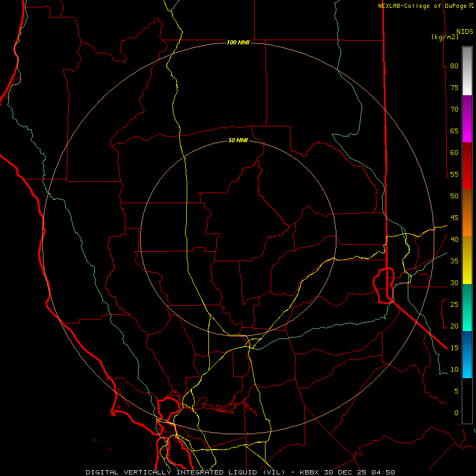Click the "15" value on the color scale

(454, 347)
